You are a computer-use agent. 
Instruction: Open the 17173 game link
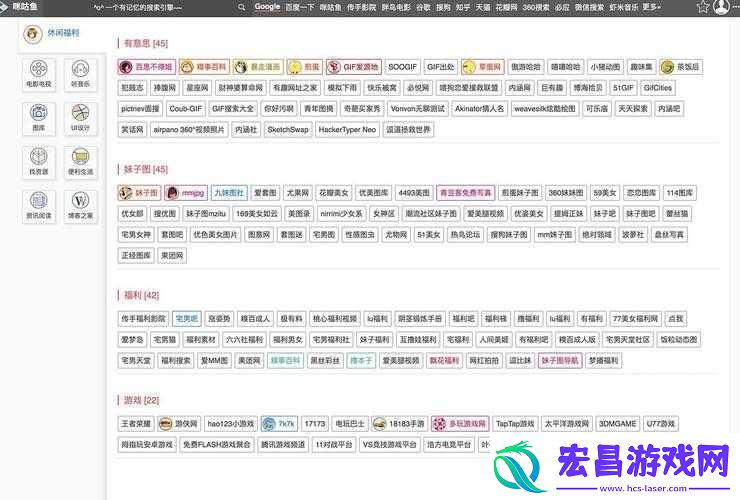coord(315,424)
